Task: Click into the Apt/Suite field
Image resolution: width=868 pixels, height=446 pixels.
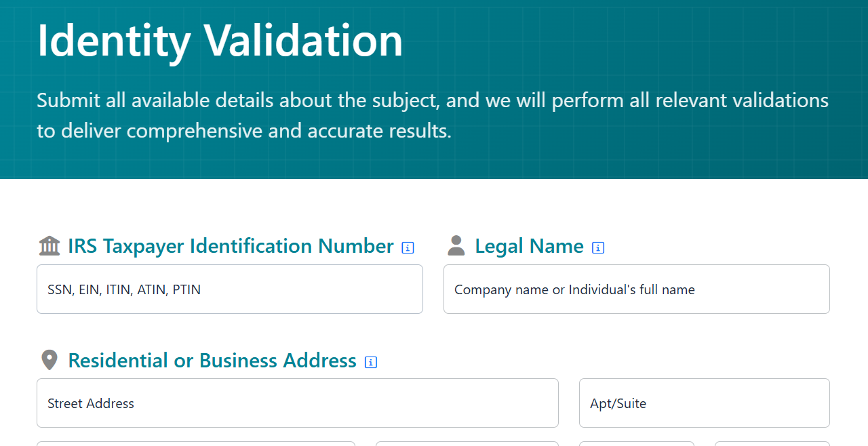Action: pos(705,403)
